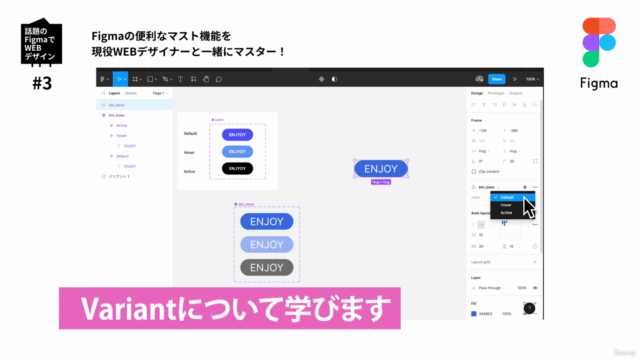Image resolution: width=640 pixels, height=360 pixels.
Task: Select the Text tool
Action: pyautogui.click(x=180, y=79)
